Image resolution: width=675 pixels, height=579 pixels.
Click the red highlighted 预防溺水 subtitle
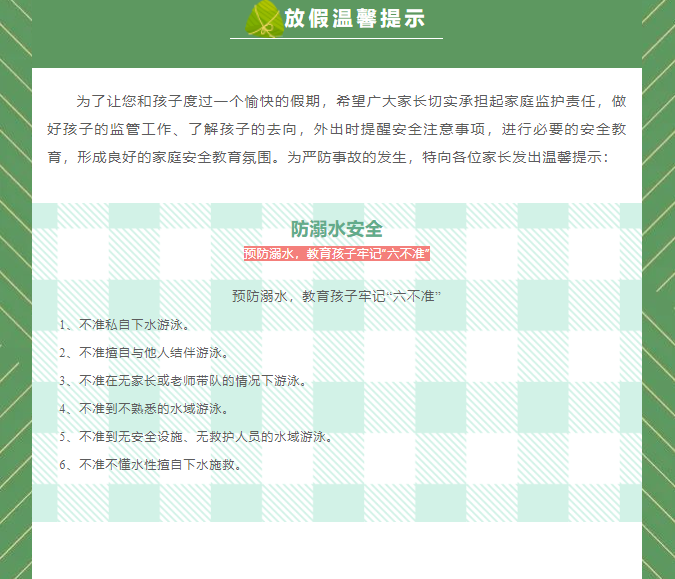(x=337, y=254)
